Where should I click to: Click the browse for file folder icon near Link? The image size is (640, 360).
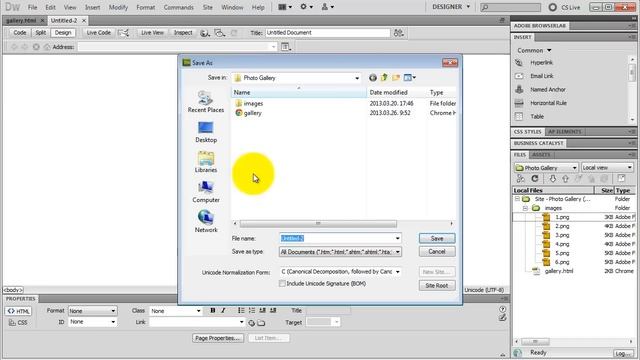261,323
